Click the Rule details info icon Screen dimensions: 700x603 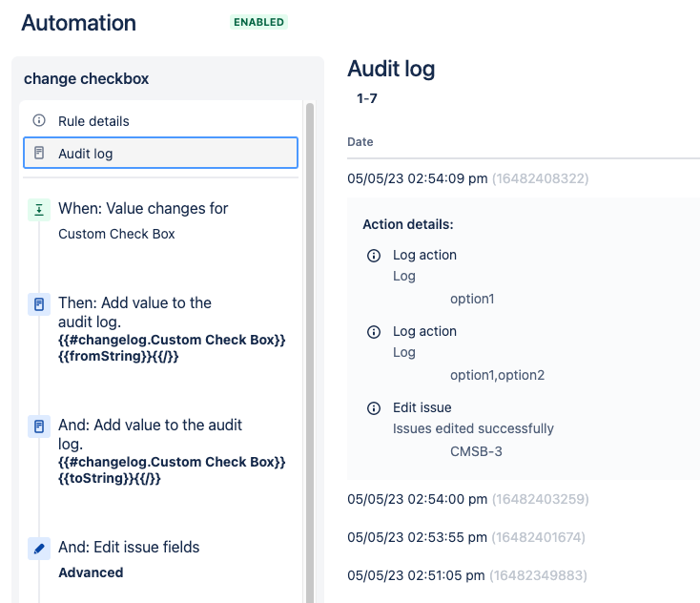39,120
